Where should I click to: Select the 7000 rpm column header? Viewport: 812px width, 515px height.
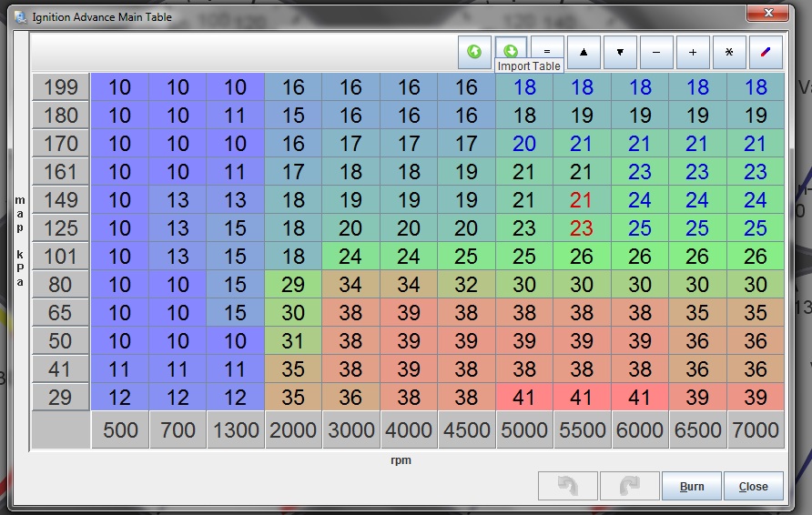756,429
